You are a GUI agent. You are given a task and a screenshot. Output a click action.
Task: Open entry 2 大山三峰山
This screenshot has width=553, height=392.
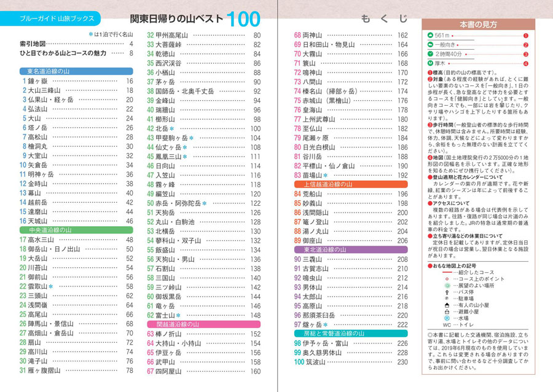[76, 90]
